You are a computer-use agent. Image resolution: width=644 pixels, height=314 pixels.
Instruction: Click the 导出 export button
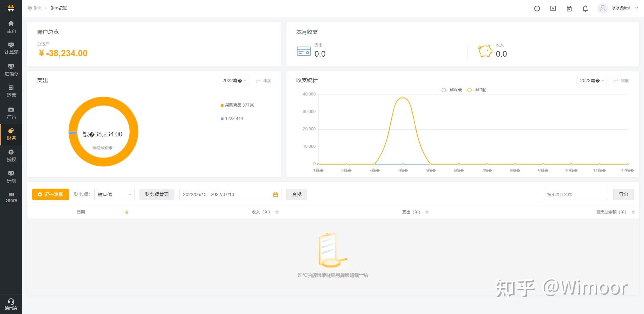pyautogui.click(x=624, y=194)
